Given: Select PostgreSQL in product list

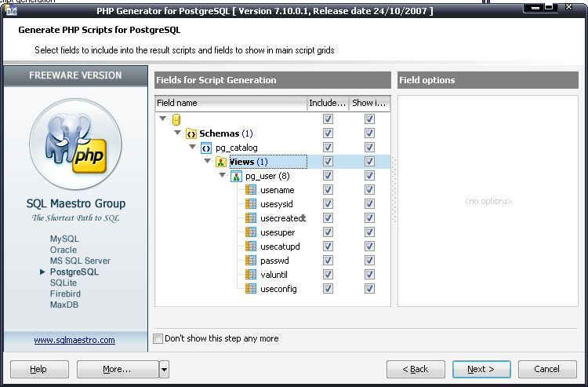Looking at the screenshot, I should [x=74, y=272].
